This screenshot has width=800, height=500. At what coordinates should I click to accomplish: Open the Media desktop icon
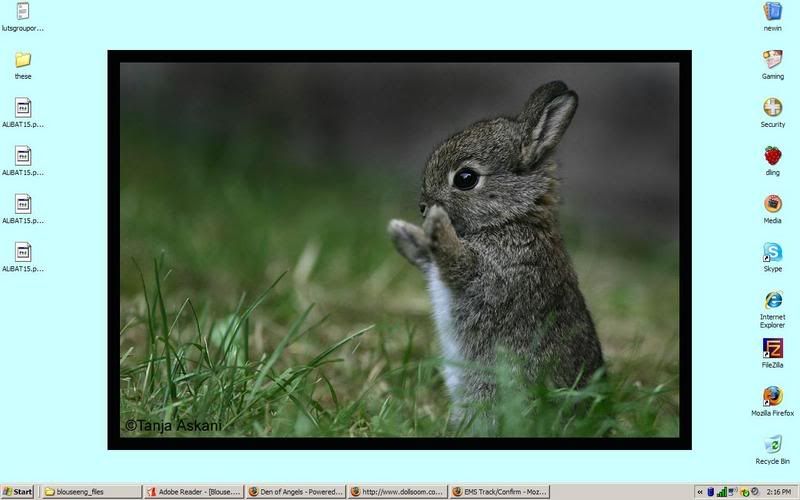coord(772,204)
